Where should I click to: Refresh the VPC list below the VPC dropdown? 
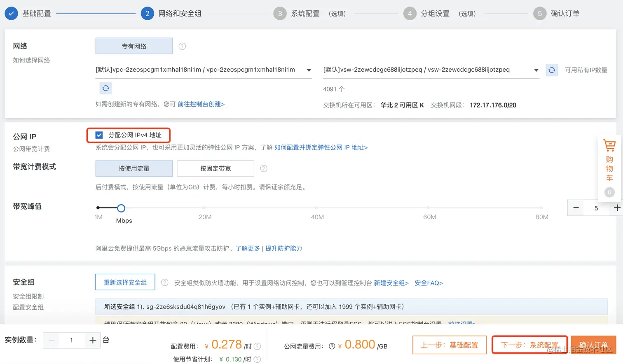[106, 88]
